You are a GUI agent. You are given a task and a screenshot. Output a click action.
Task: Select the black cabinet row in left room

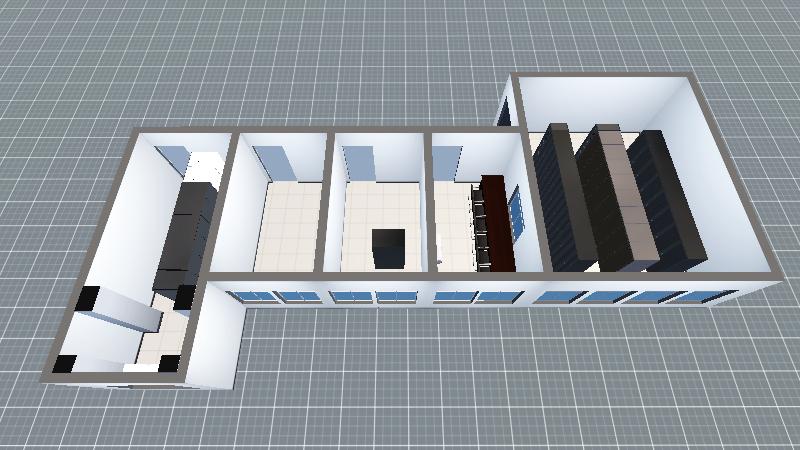click(185, 232)
